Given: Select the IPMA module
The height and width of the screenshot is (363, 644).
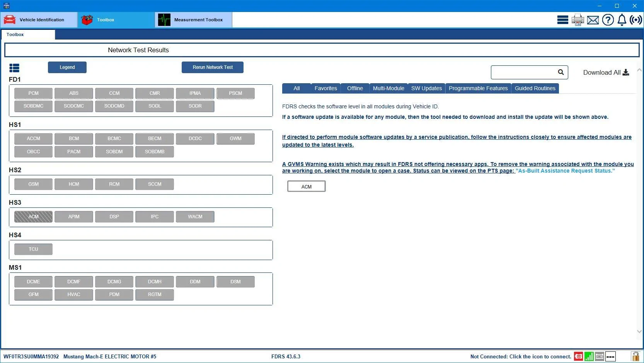Looking at the screenshot, I should 195,93.
